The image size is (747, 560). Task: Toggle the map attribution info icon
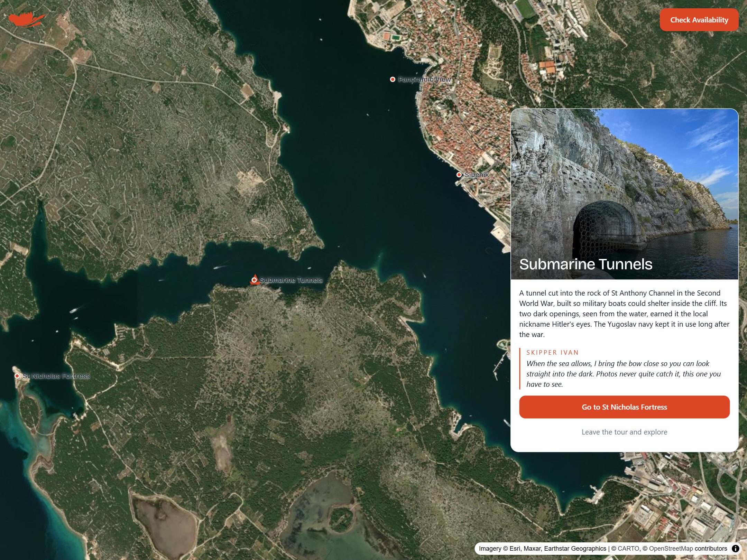[736, 549]
